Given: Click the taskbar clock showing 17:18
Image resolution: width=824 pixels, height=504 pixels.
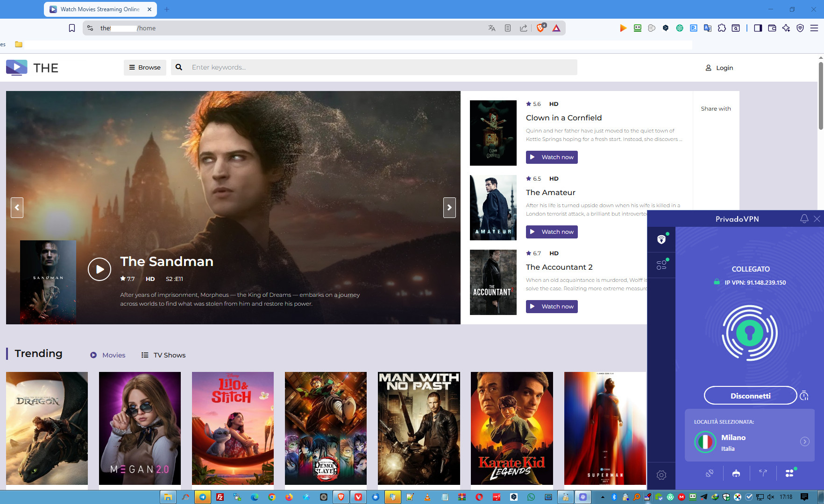Looking at the screenshot, I should click(x=786, y=497).
